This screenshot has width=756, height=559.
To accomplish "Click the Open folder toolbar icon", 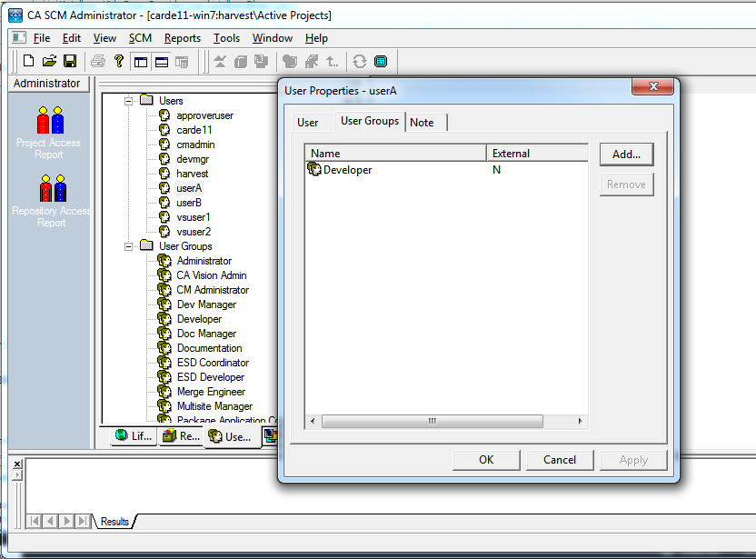I will (49, 61).
